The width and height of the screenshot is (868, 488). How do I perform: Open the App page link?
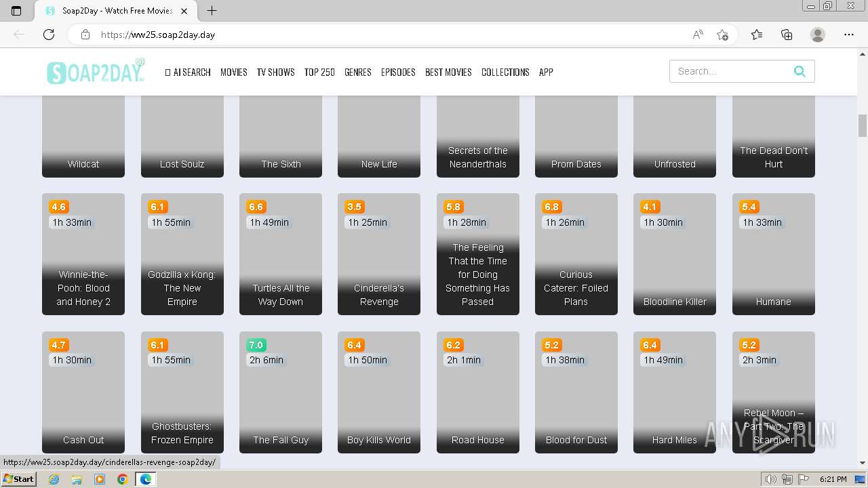coord(546,72)
